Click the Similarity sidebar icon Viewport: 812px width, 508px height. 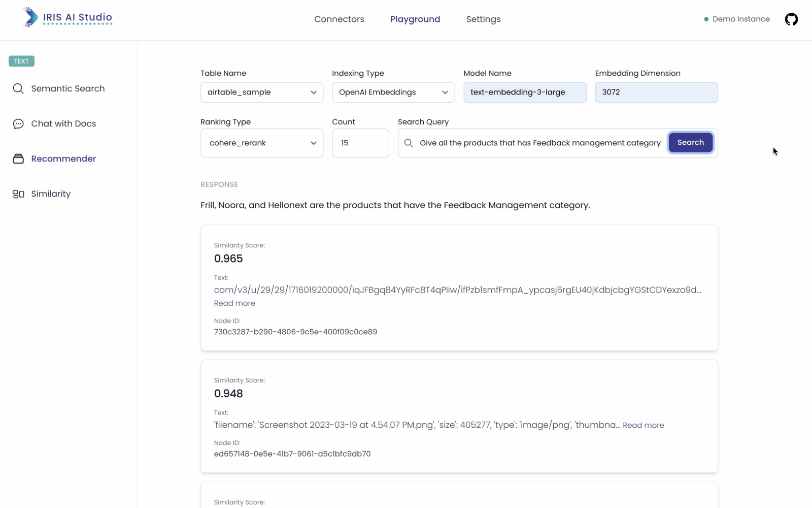coord(18,194)
